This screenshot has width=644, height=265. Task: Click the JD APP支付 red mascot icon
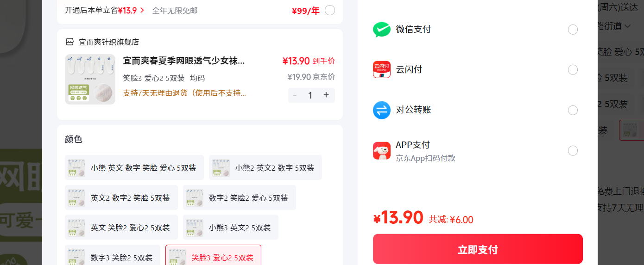coord(382,151)
